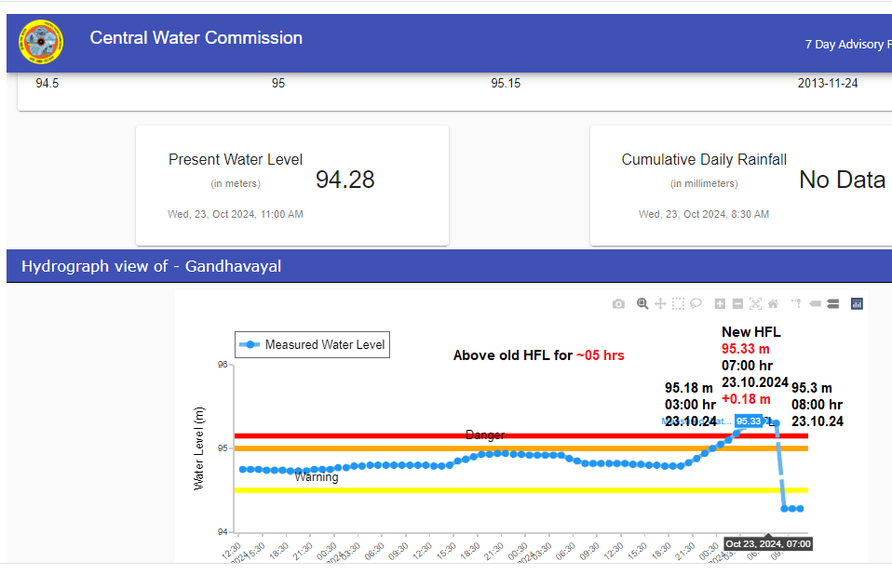Download plot as PNG using camera icon
Image resolution: width=892 pixels, height=588 pixels.
[x=618, y=303]
